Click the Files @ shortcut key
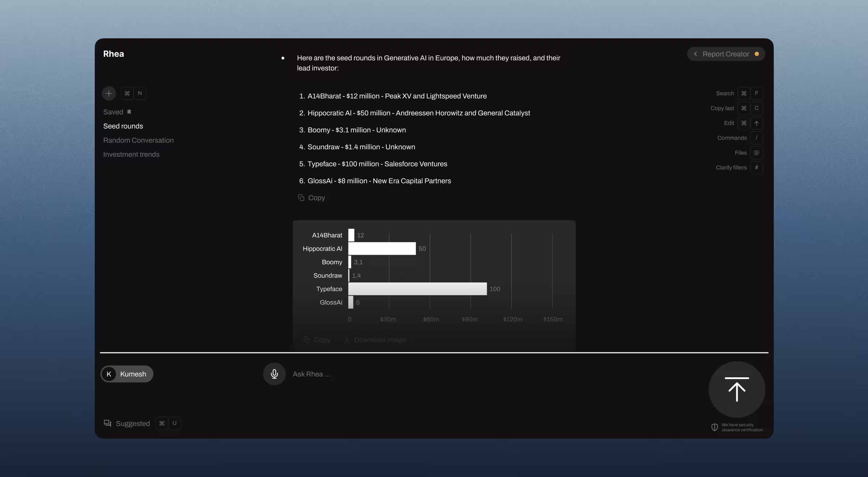The width and height of the screenshot is (868, 477). 756,153
